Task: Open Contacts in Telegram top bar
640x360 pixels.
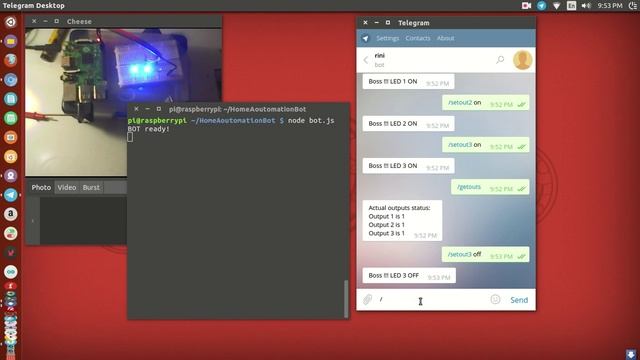Action: coord(418,38)
